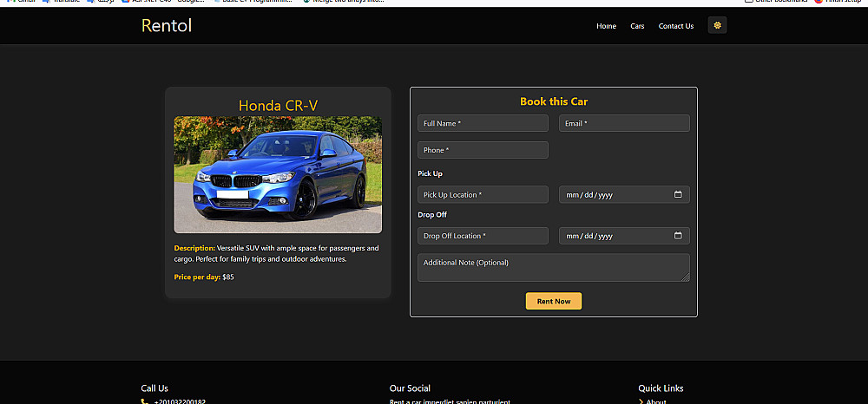
Task: Click the Price per day $85 text
Action: (x=204, y=277)
